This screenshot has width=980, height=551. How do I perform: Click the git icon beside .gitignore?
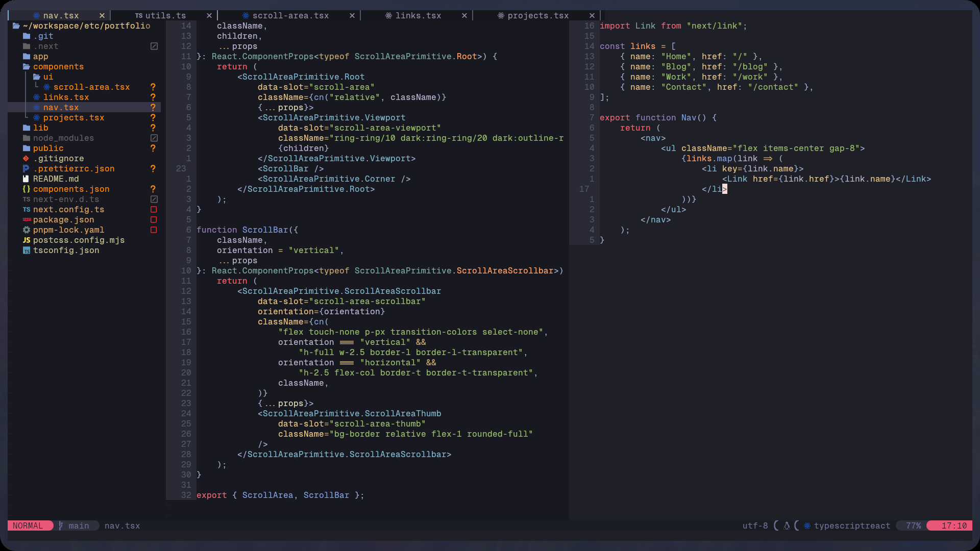coord(26,159)
